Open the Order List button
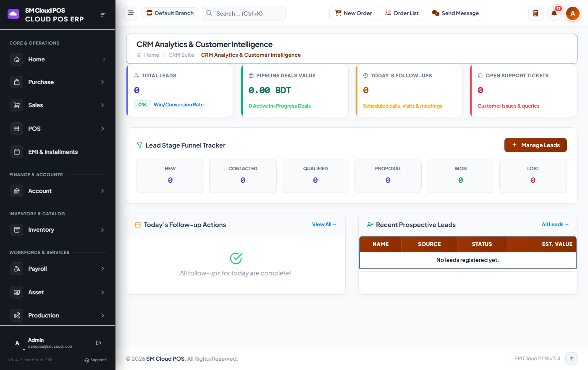588x370 pixels. pos(402,13)
